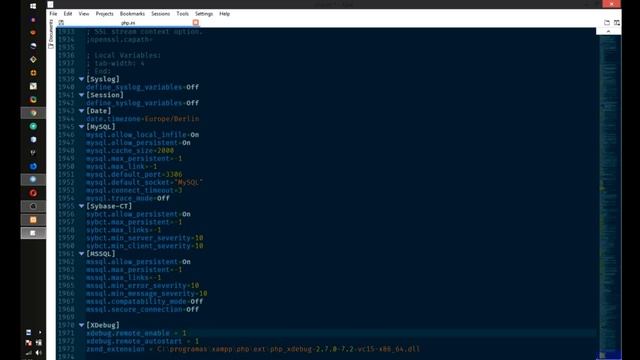
Task: Open the Tools menu
Action: pyautogui.click(x=182, y=13)
